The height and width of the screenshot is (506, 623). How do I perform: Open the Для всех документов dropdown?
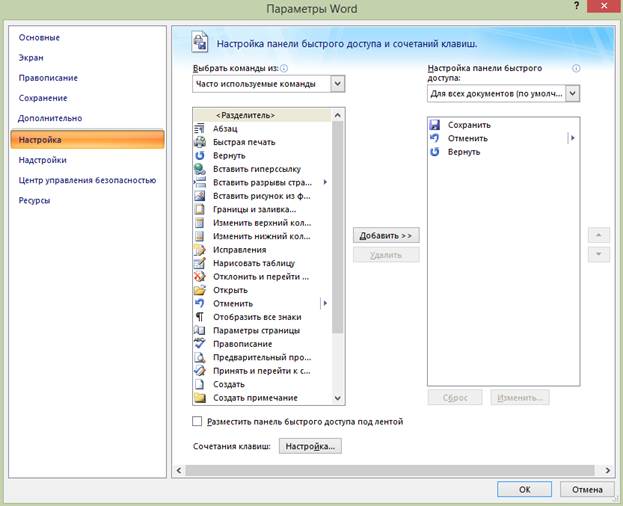[x=572, y=94]
